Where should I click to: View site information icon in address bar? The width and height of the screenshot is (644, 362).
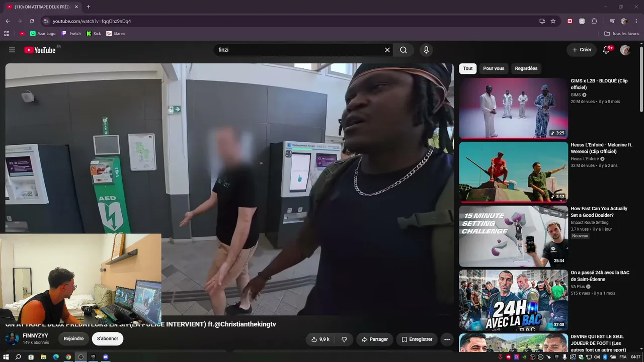pos(46,21)
